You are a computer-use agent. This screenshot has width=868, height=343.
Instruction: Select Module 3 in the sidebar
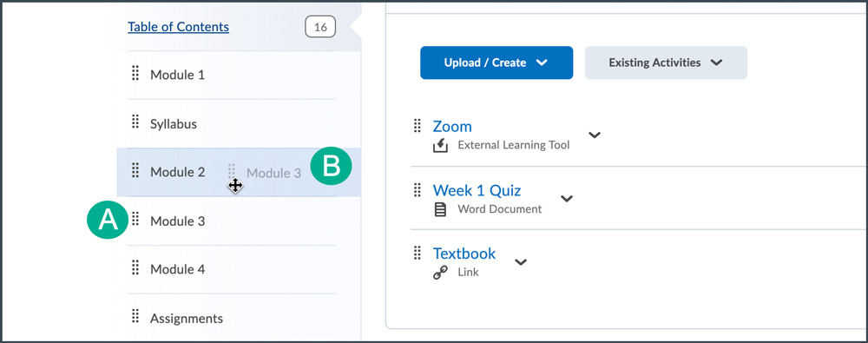178,221
